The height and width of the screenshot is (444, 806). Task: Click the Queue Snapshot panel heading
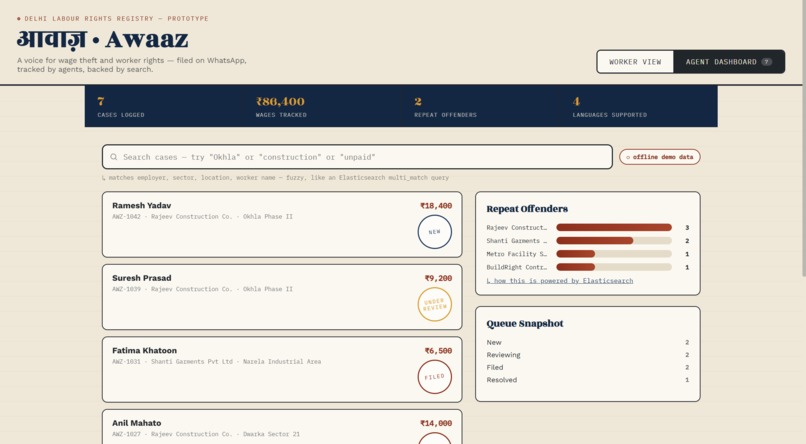point(525,323)
